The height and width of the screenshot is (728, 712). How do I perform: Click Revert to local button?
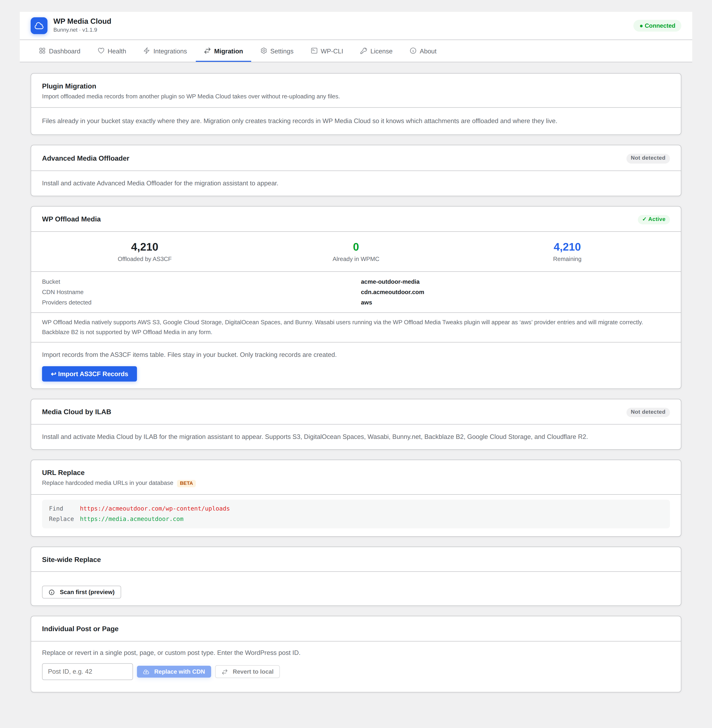tap(247, 672)
